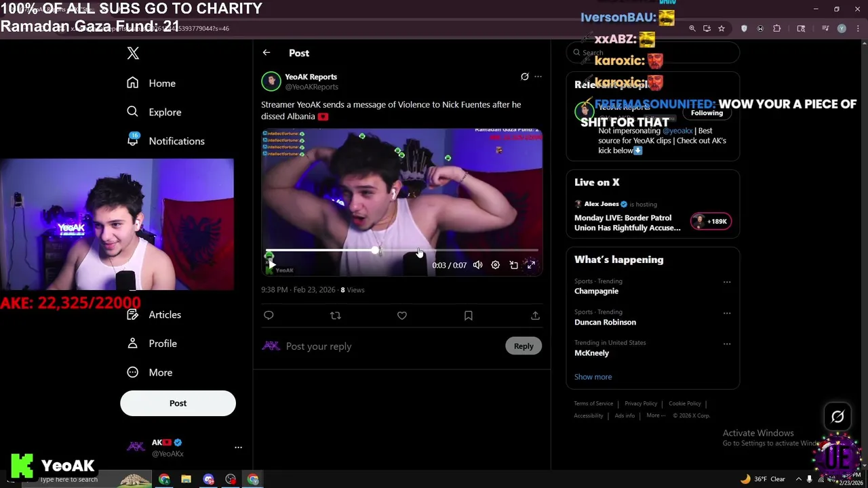Viewport: 868px width, 488px height.
Task: Open options for McKneely trend
Action: [727, 344]
